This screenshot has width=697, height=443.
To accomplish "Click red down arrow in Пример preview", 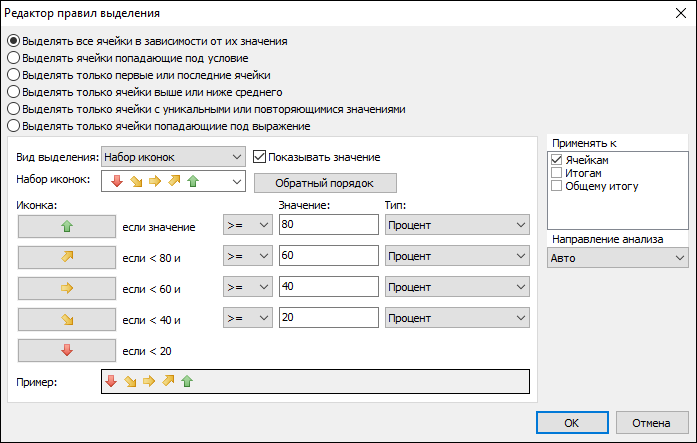I will pyautogui.click(x=111, y=381).
